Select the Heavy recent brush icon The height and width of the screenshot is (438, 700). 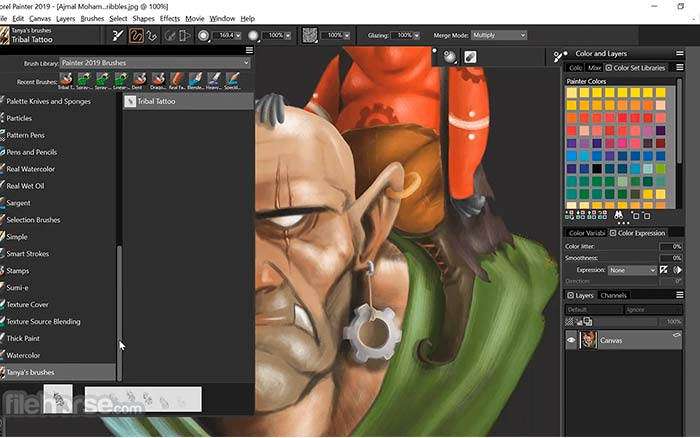pyautogui.click(x=214, y=79)
